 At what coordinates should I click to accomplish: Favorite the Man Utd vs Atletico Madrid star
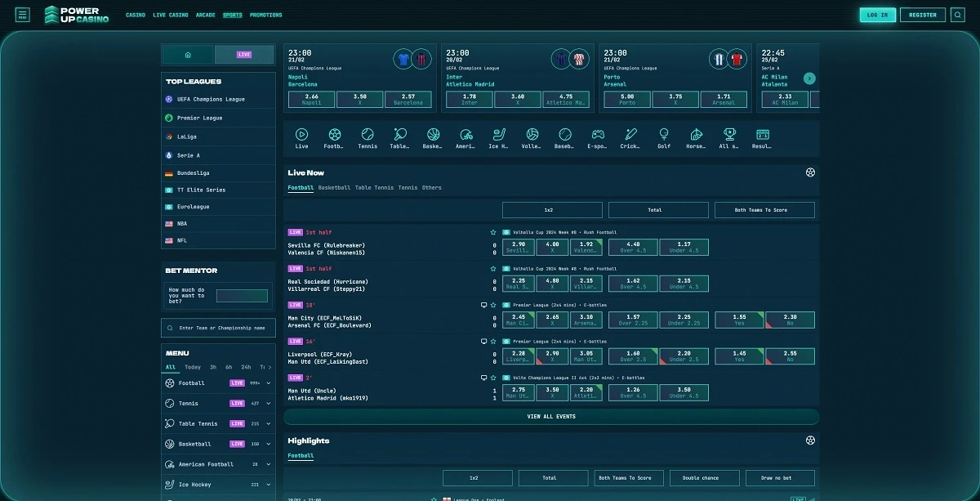[493, 378]
